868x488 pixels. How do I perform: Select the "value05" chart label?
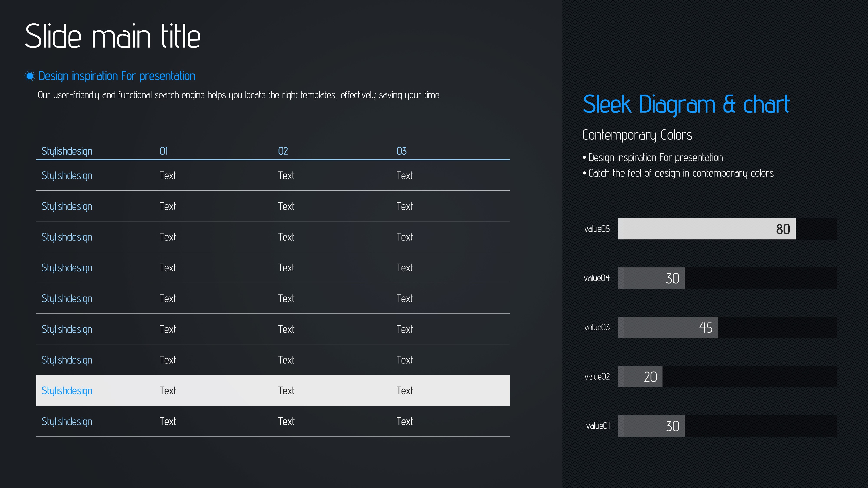(597, 229)
